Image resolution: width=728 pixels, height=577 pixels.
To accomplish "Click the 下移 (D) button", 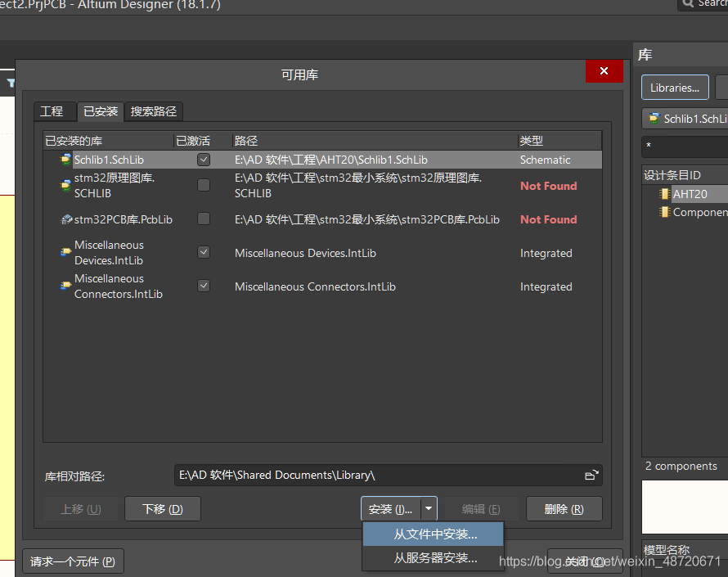I will [x=163, y=509].
